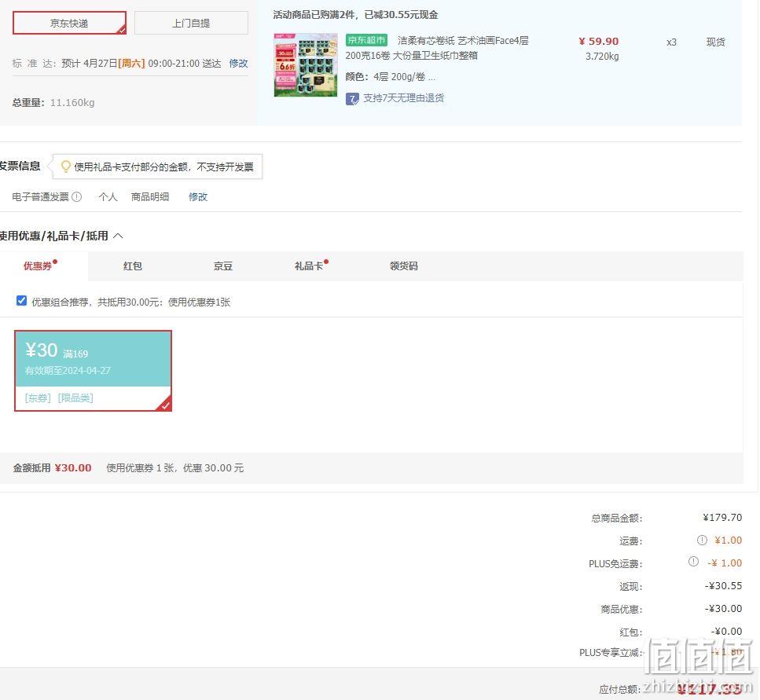The image size is (760, 700).
Task: Click product price ¥59.90
Action: (599, 41)
